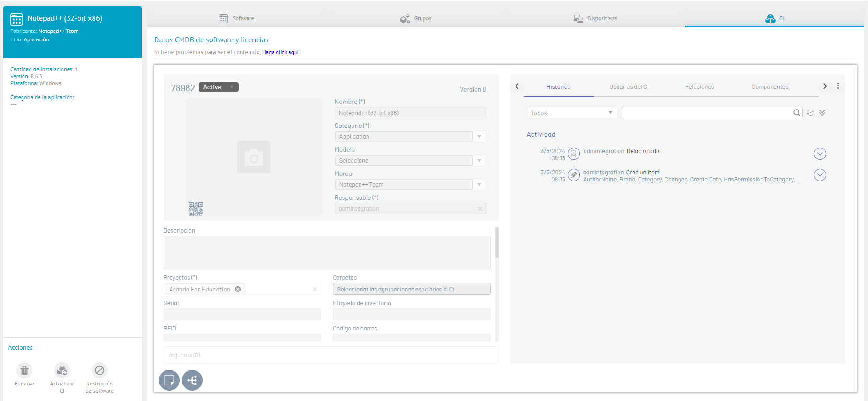
Task: Follow the Haga click aquí link
Action: pyautogui.click(x=281, y=52)
